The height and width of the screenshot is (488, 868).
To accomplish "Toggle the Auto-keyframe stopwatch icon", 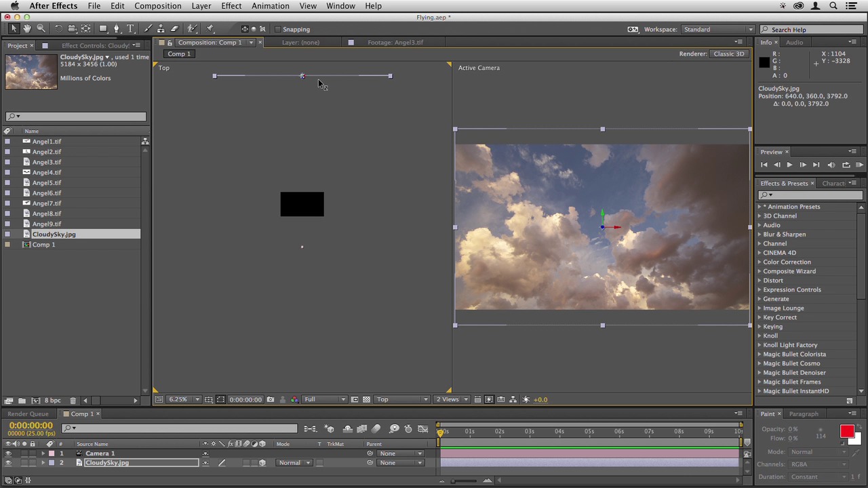I will 408,428.
